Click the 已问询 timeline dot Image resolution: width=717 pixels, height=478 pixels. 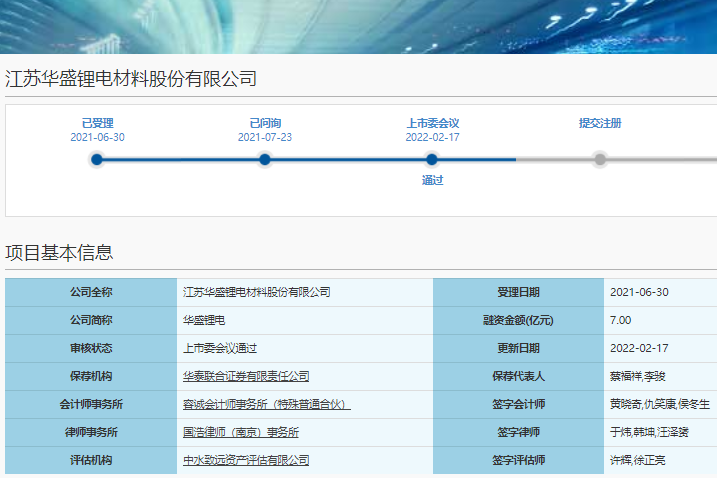265,159
